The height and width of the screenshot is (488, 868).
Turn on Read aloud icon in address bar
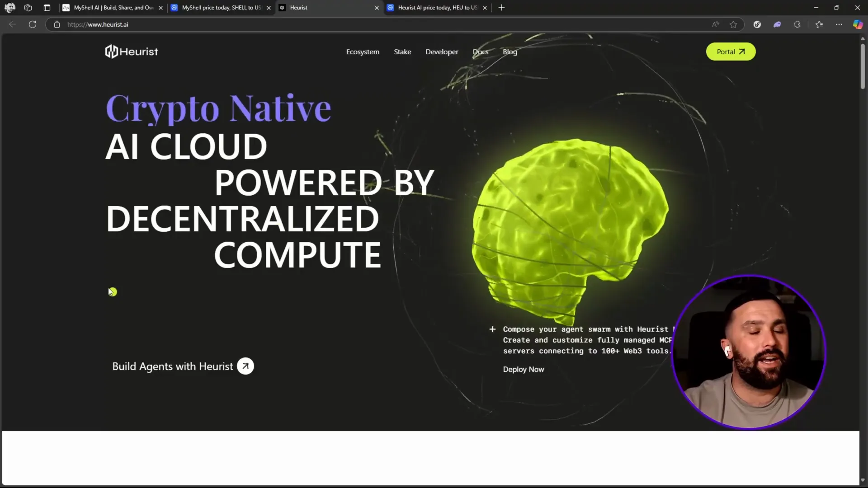(715, 24)
